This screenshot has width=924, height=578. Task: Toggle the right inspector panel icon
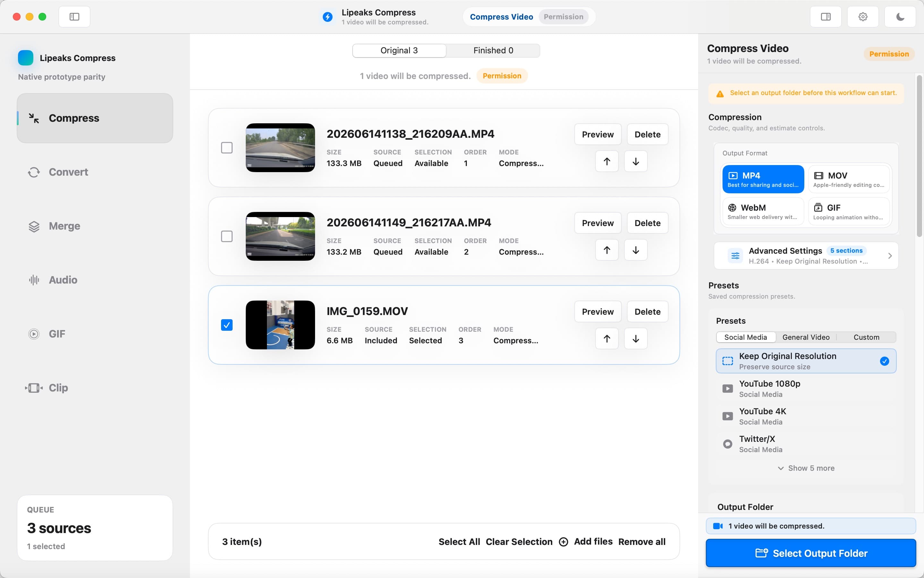click(826, 17)
